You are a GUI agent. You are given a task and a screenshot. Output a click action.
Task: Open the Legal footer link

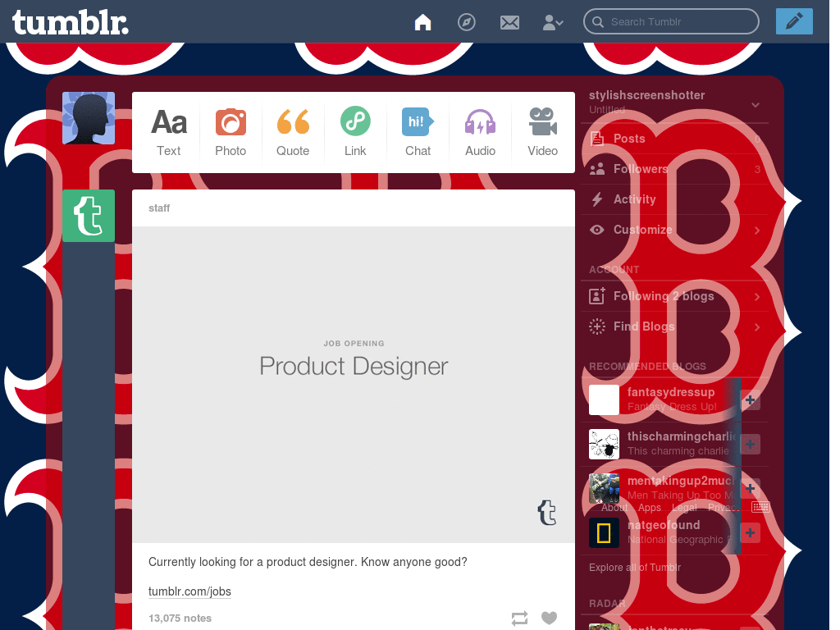[x=684, y=507]
